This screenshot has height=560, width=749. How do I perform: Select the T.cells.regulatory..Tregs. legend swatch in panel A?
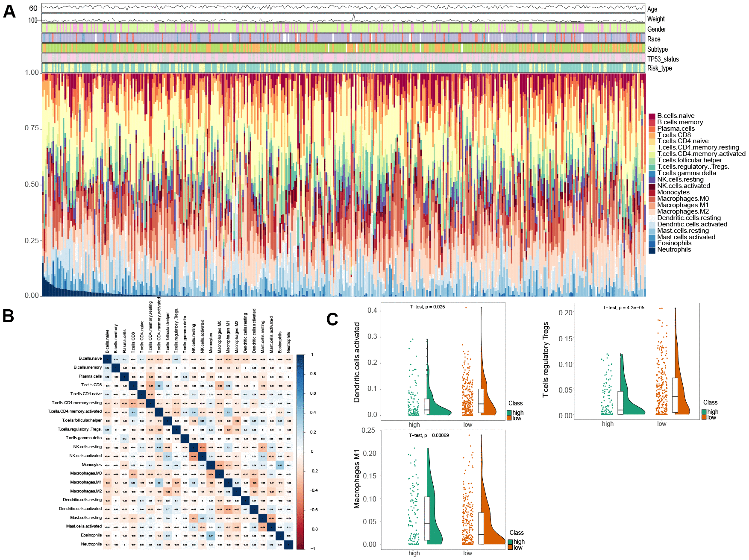[652, 167]
